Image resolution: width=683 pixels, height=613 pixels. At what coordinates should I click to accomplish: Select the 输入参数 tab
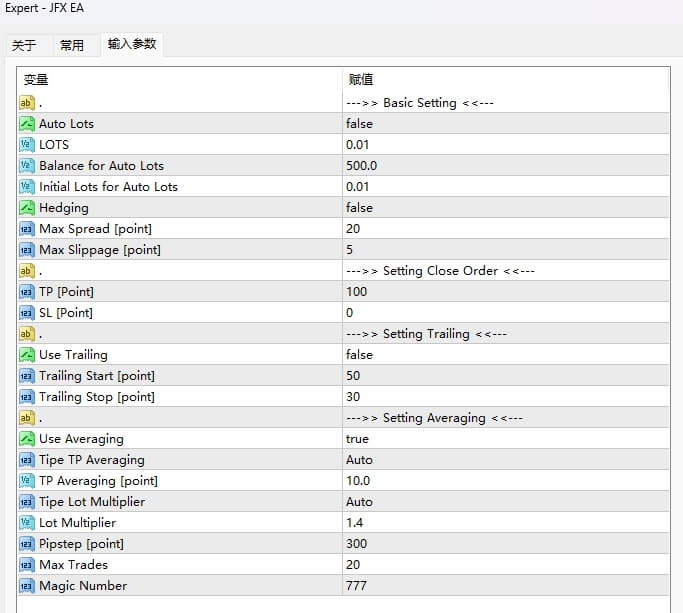tap(132, 44)
